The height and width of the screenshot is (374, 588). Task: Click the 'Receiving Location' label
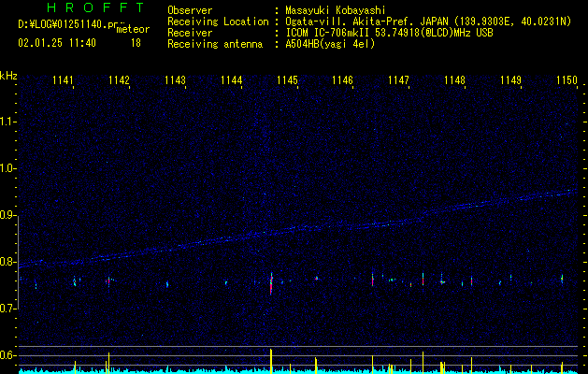(218, 22)
